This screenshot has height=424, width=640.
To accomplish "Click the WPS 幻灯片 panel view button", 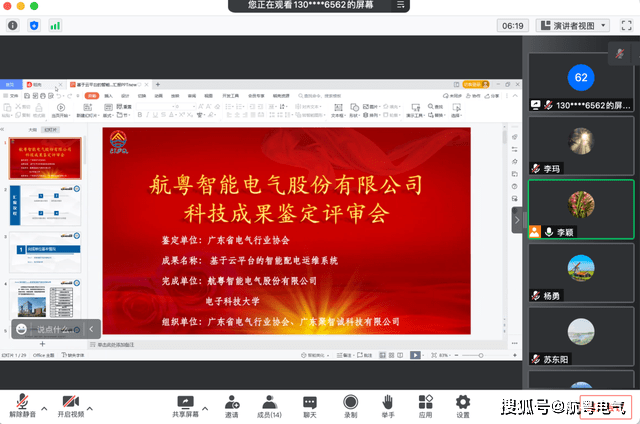I will (x=51, y=130).
